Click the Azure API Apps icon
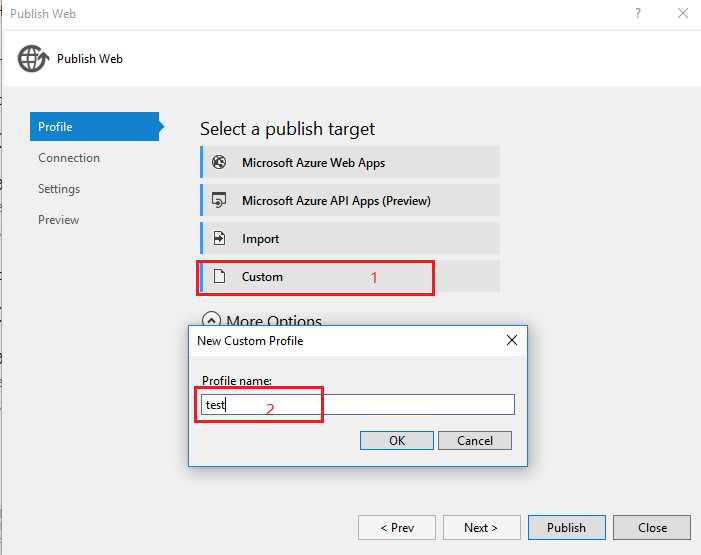The image size is (701, 555). pyautogui.click(x=220, y=200)
